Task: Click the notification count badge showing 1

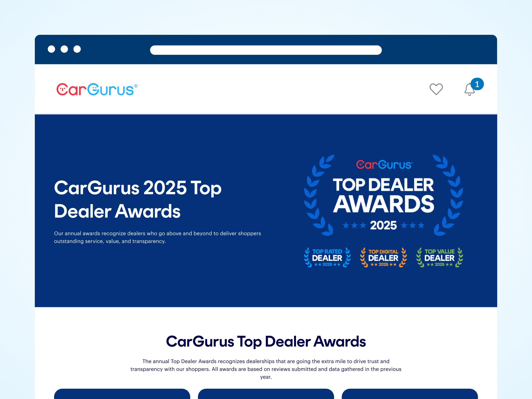Action: [477, 84]
